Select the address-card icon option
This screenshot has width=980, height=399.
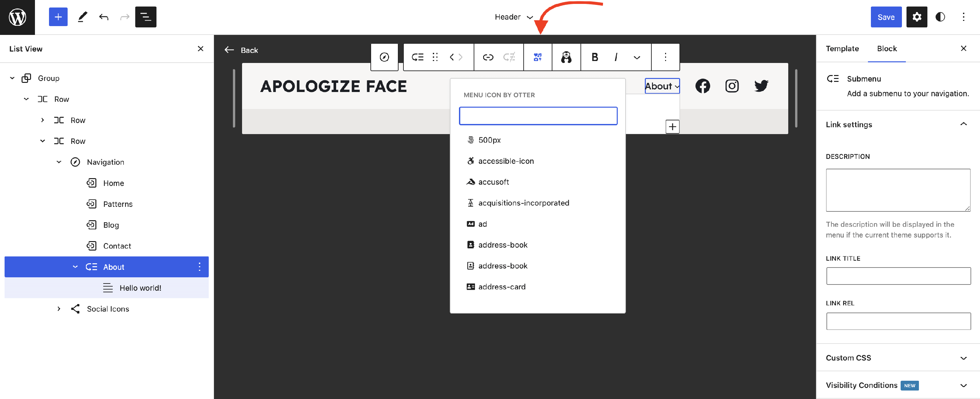coord(501,286)
